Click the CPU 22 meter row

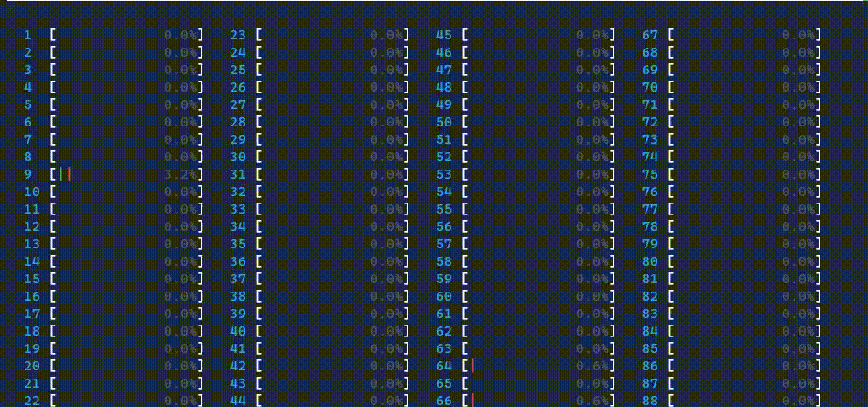click(126, 401)
